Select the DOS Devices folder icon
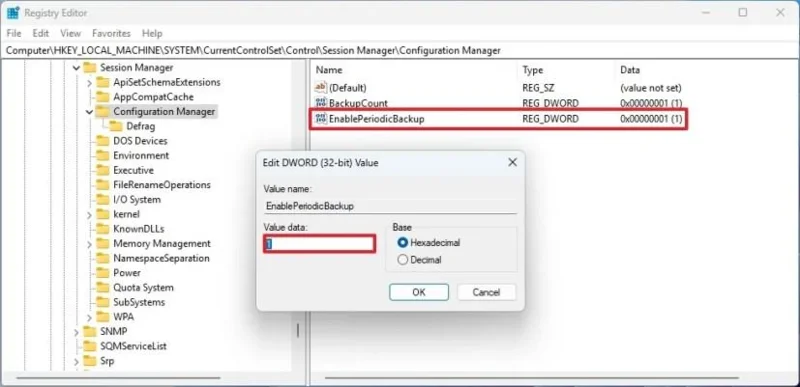This screenshot has height=387, width=800. (103, 141)
